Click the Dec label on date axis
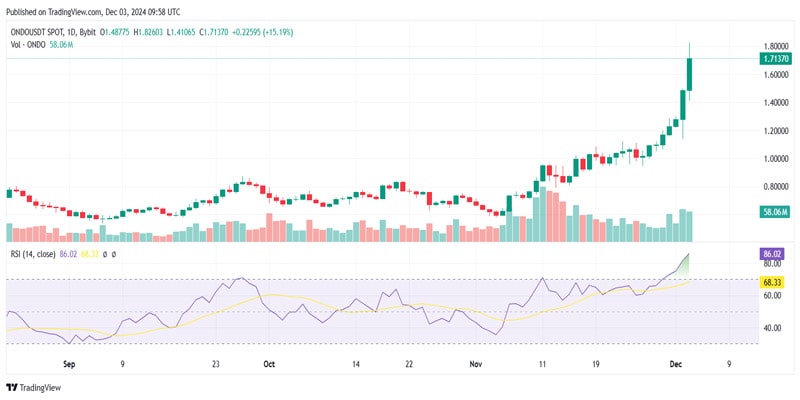Viewport: 800px width, 400px height. click(676, 364)
